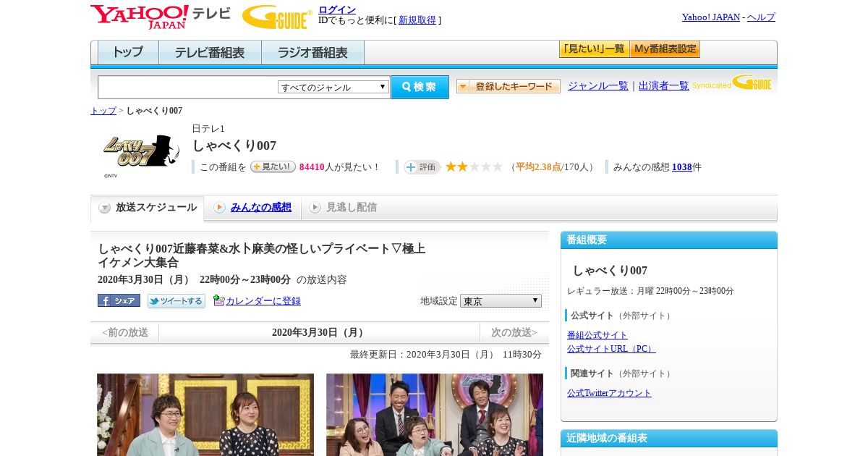Image resolution: width=868 pixels, height=456 pixels.
Task: Go to <前の放送 previous broadcast
Action: [x=125, y=333]
